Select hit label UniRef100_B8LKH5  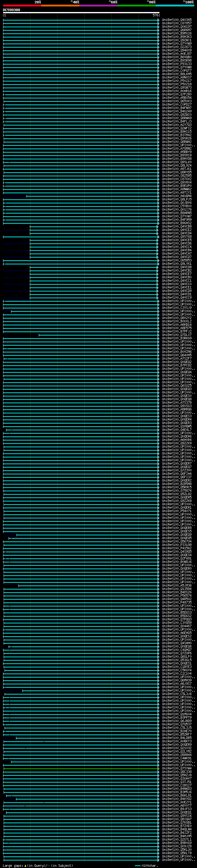(x=177, y=74)
